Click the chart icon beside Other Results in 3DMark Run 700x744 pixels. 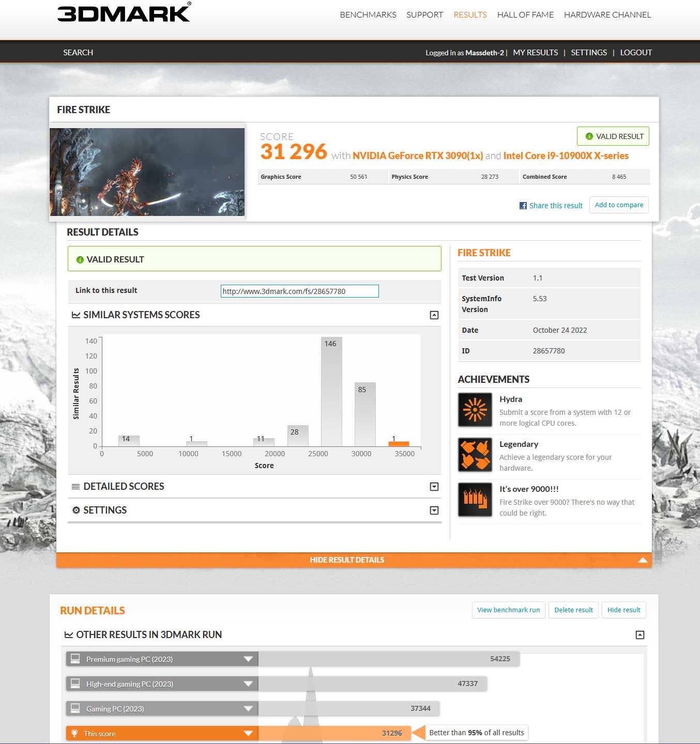68,634
